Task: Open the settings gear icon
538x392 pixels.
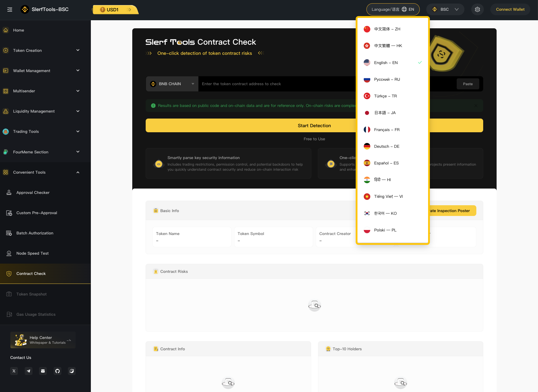Action: [x=477, y=10]
